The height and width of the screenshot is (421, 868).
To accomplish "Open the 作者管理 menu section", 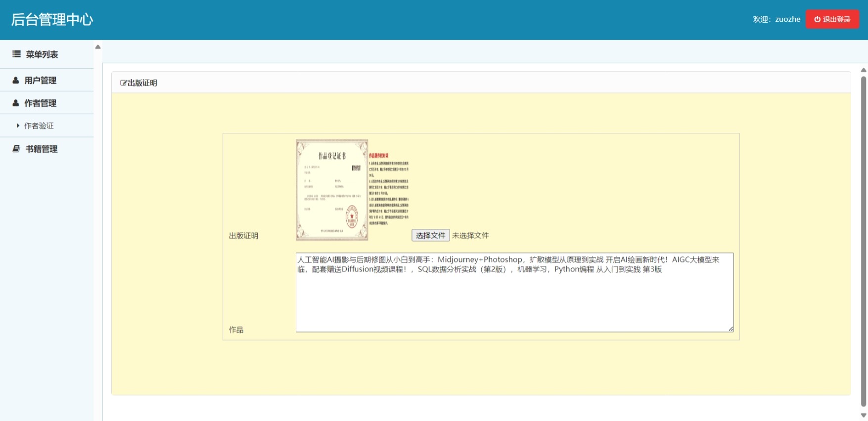I will click(41, 103).
